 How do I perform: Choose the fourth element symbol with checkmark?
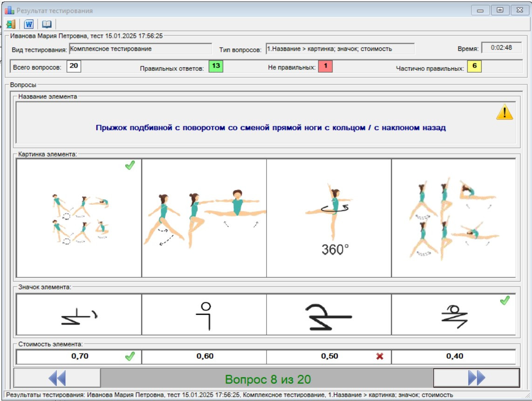[453, 315]
